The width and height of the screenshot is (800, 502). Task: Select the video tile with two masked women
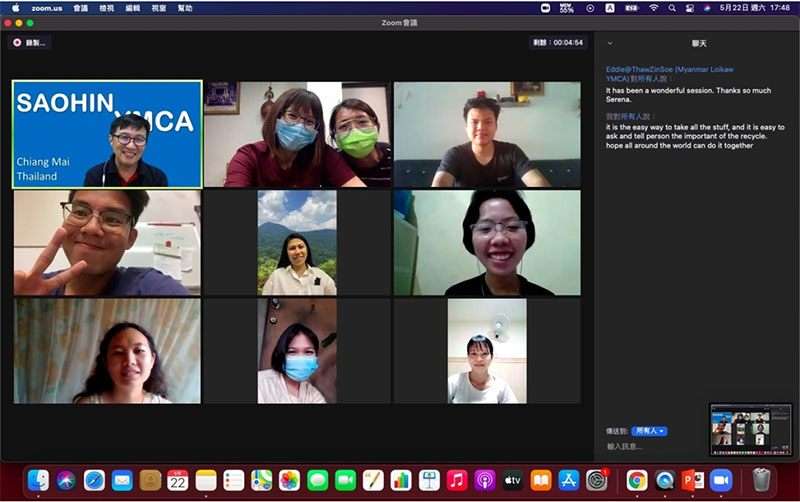[x=297, y=135]
